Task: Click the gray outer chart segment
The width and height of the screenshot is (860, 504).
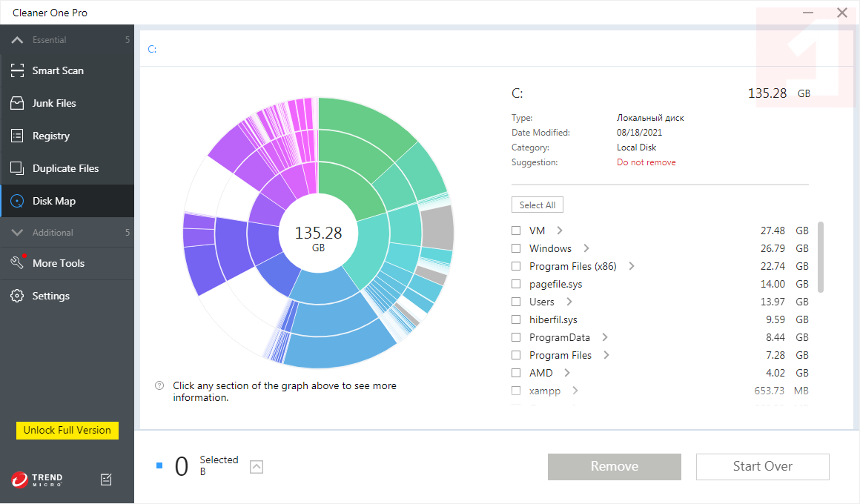Action: click(437, 228)
